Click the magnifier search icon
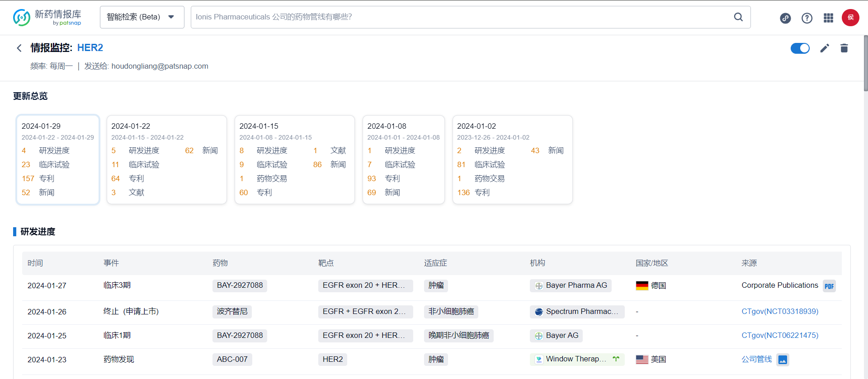Viewport: 868px width, 379px height. 738,17
